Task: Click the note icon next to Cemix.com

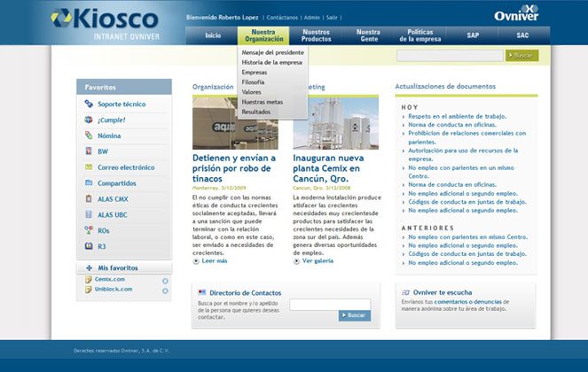Action: coord(88,280)
